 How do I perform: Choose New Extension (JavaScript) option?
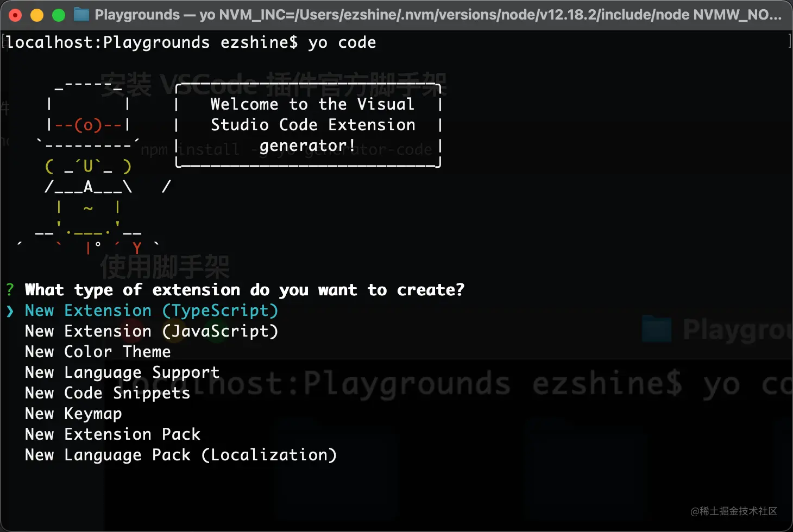[x=152, y=331]
